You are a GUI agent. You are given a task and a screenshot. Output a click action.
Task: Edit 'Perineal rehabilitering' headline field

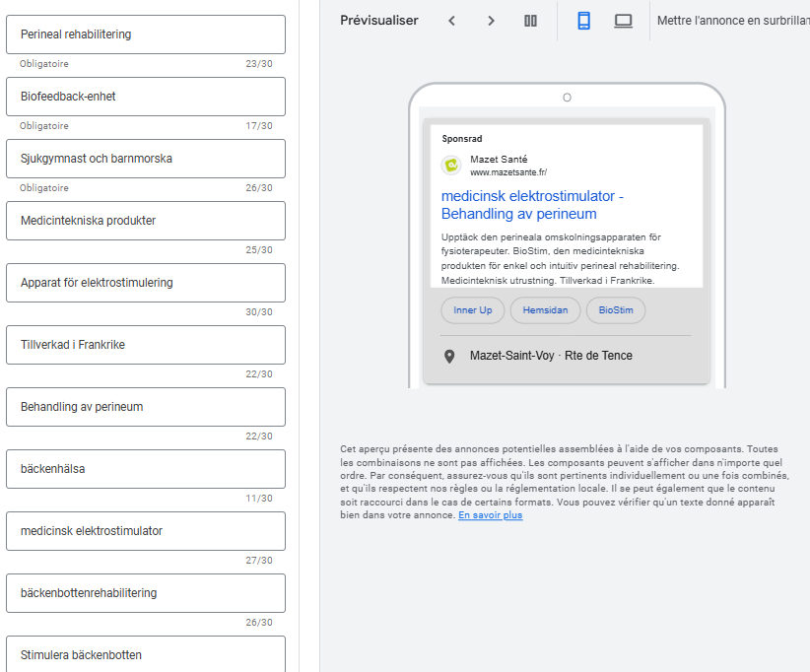(146, 34)
